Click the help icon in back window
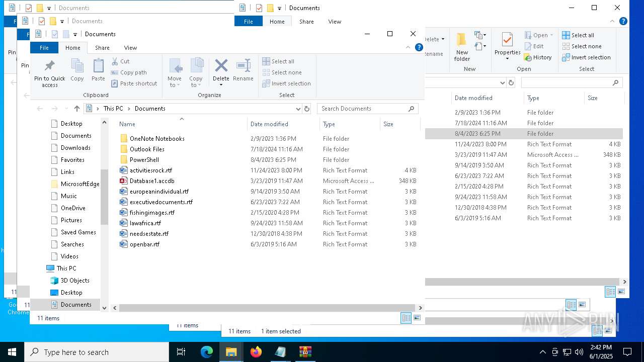 tap(623, 21)
